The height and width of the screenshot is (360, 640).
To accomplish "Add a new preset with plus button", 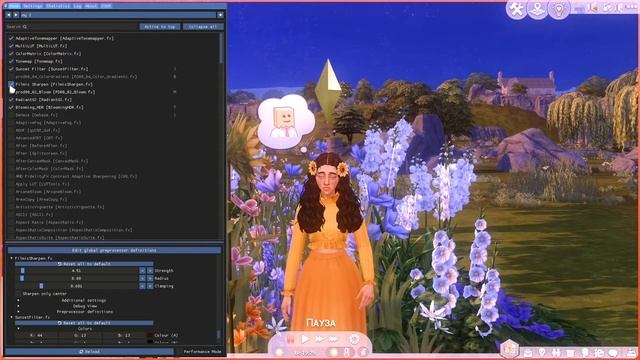I will [x=220, y=15].
